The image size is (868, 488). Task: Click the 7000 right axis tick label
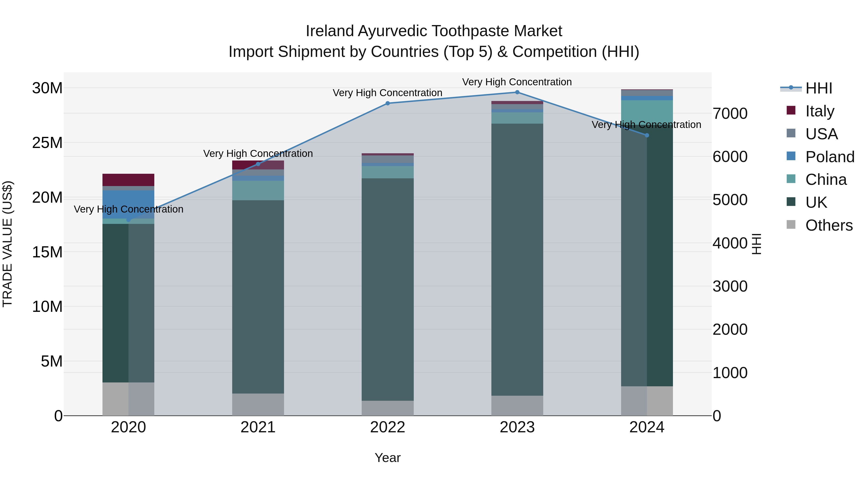point(730,114)
